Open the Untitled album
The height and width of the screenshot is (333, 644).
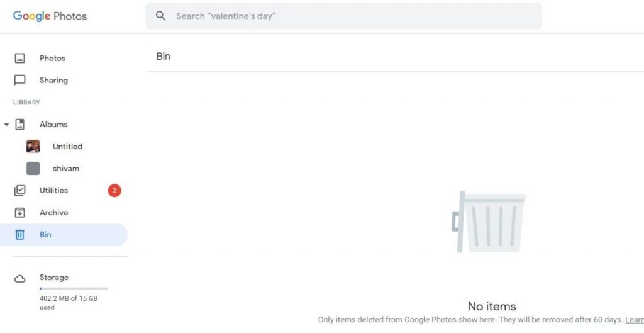[67, 146]
